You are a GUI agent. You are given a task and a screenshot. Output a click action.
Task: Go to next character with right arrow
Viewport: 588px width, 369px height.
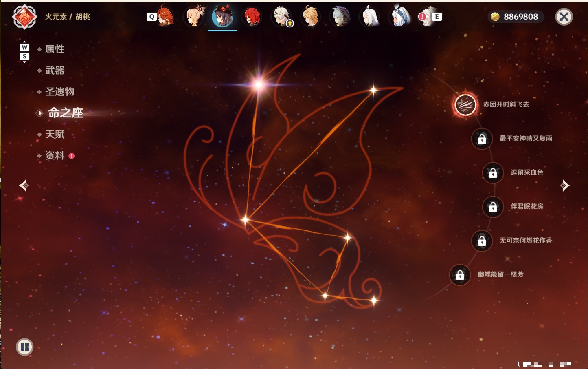[x=565, y=186]
